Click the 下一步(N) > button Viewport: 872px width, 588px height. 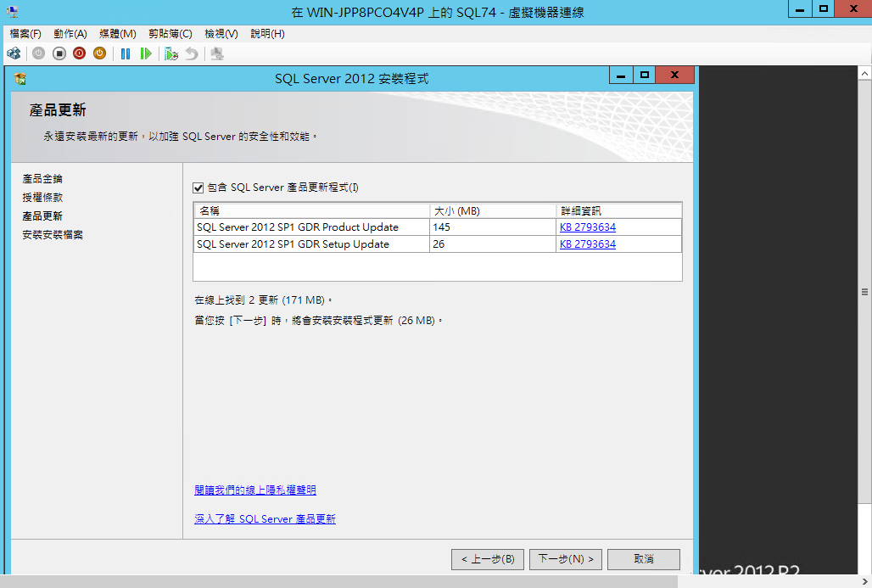click(566, 559)
